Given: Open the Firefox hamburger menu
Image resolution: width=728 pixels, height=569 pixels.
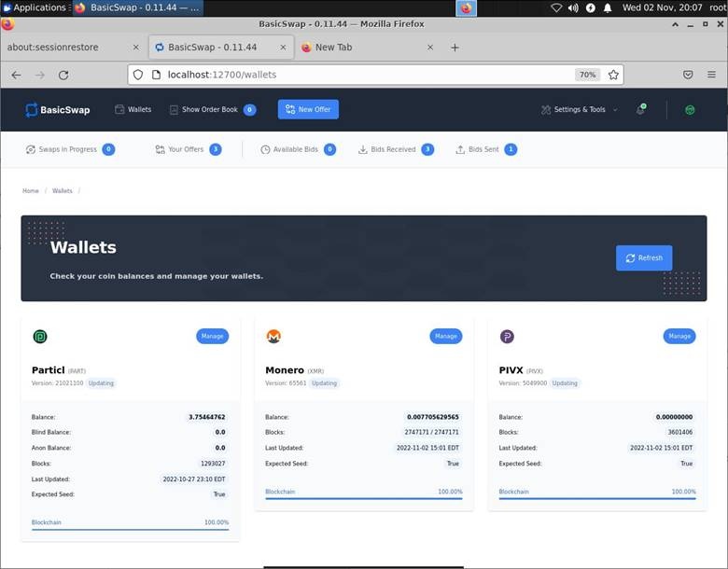Looking at the screenshot, I should [x=711, y=75].
